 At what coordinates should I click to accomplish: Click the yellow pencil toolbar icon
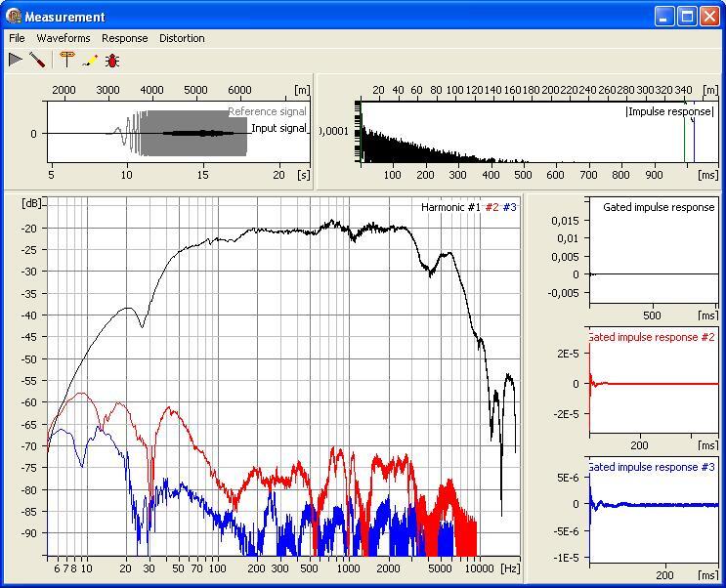pyautogui.click(x=90, y=60)
